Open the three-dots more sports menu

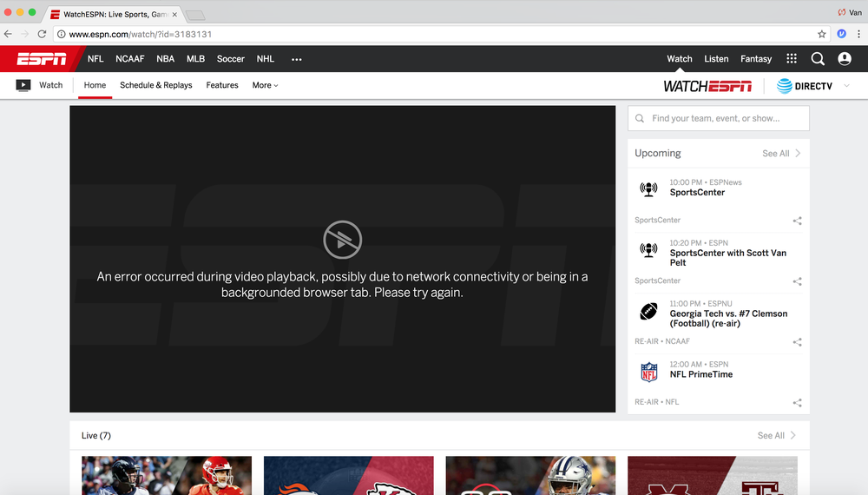click(296, 59)
